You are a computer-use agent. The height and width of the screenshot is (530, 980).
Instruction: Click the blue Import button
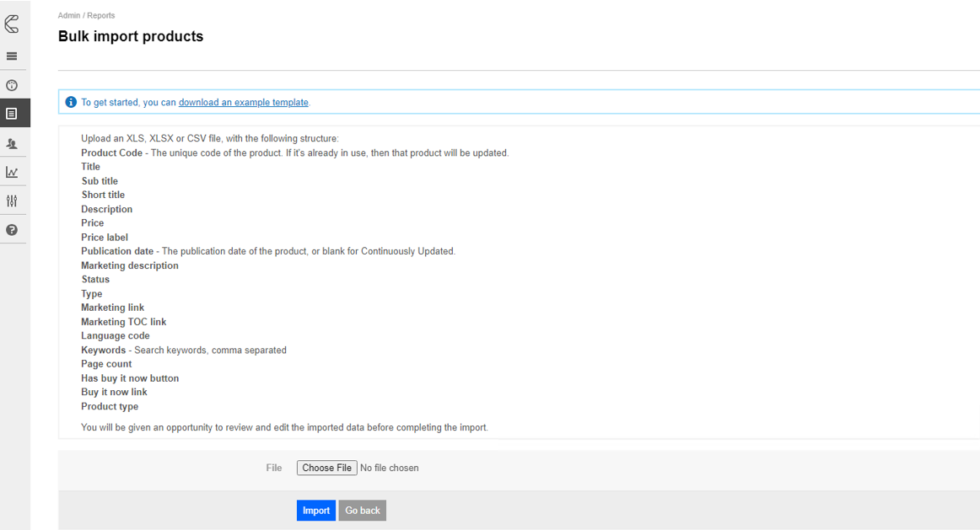[x=316, y=511]
